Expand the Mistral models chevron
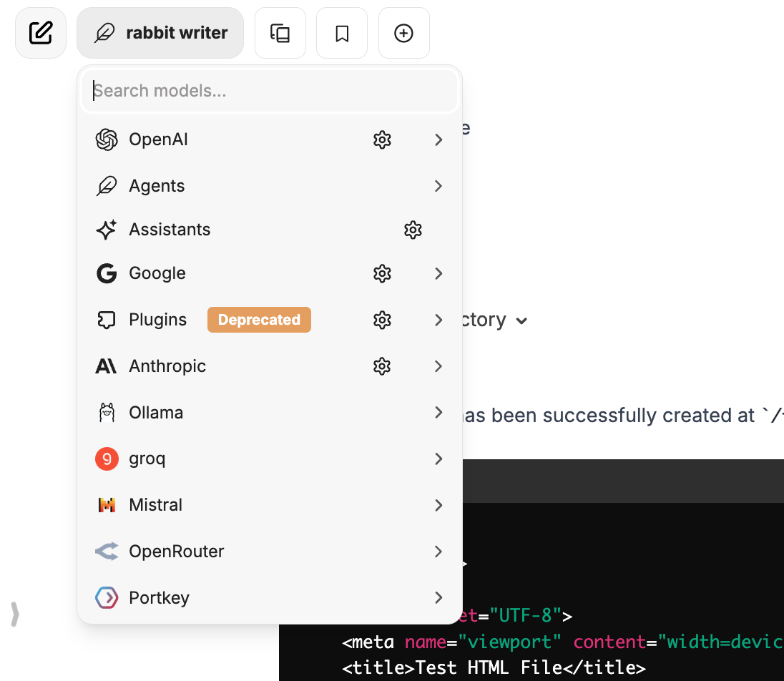 [438, 505]
